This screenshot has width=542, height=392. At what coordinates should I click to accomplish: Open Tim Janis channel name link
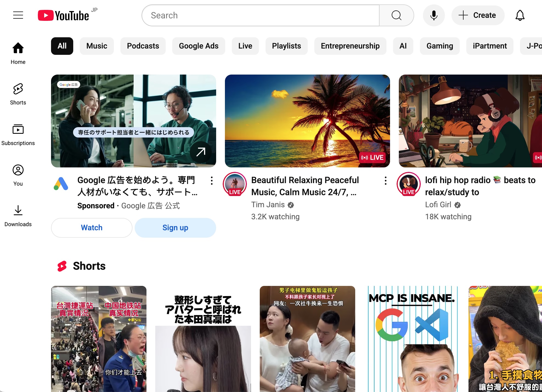click(x=268, y=205)
